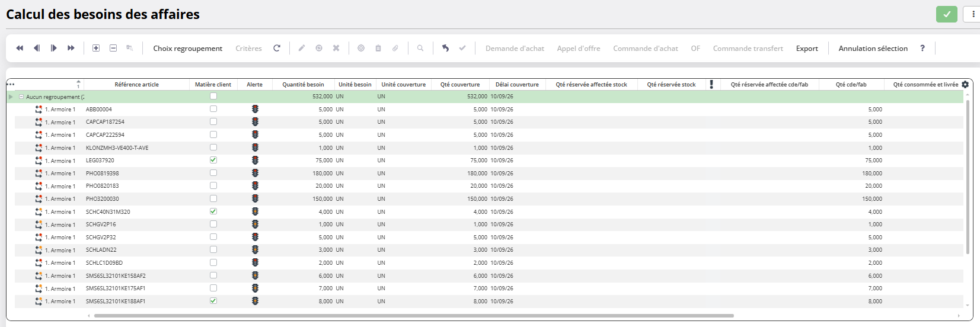Click the SMS6SL32101KE158AF2 reference cell
This screenshot has height=327, width=980.
pos(136,275)
